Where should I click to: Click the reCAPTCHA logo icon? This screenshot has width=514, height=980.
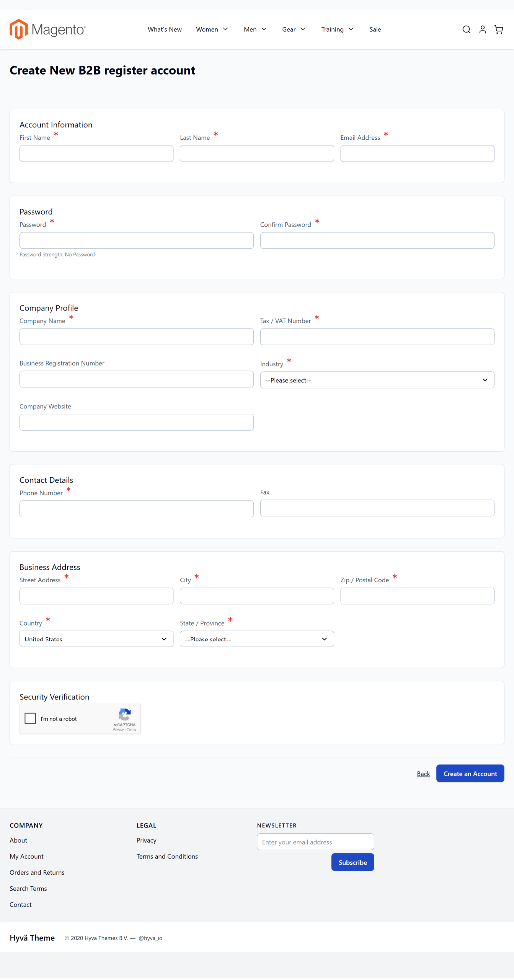click(x=125, y=714)
